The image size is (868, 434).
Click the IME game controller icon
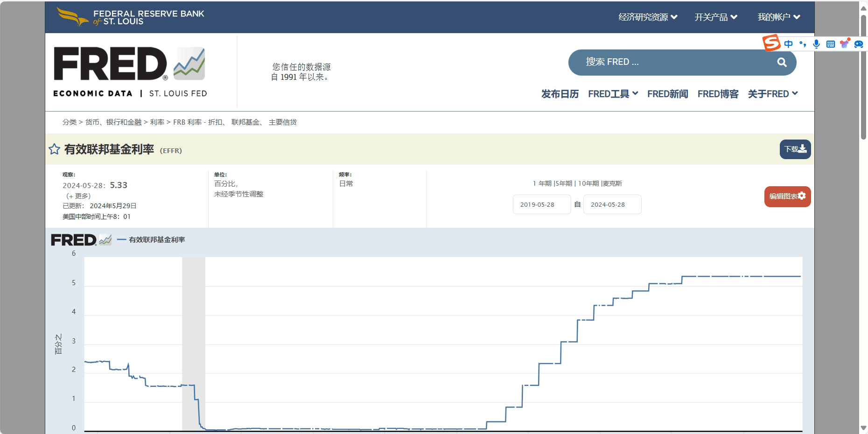(859, 44)
